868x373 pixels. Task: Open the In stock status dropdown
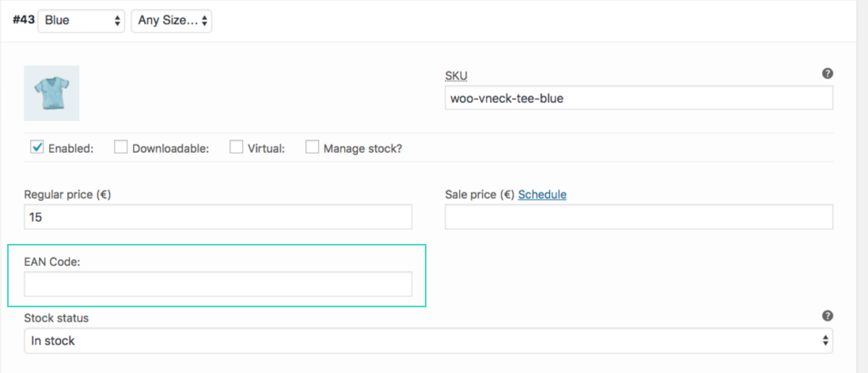coord(428,341)
